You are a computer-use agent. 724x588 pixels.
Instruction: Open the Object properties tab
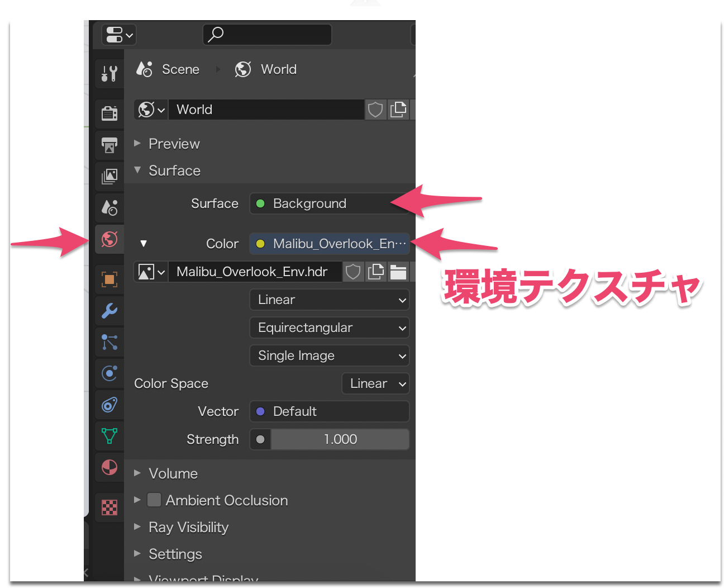[109, 279]
